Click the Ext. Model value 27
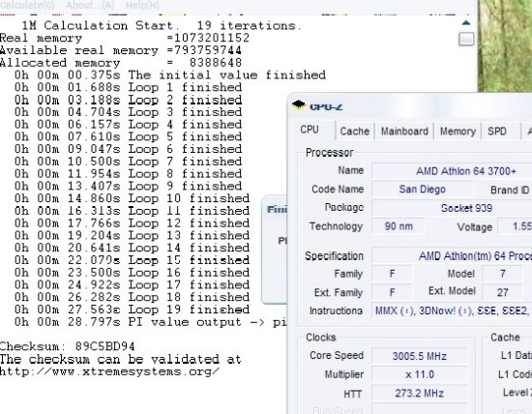Screen dimensions: 532x414 (x=502, y=292)
